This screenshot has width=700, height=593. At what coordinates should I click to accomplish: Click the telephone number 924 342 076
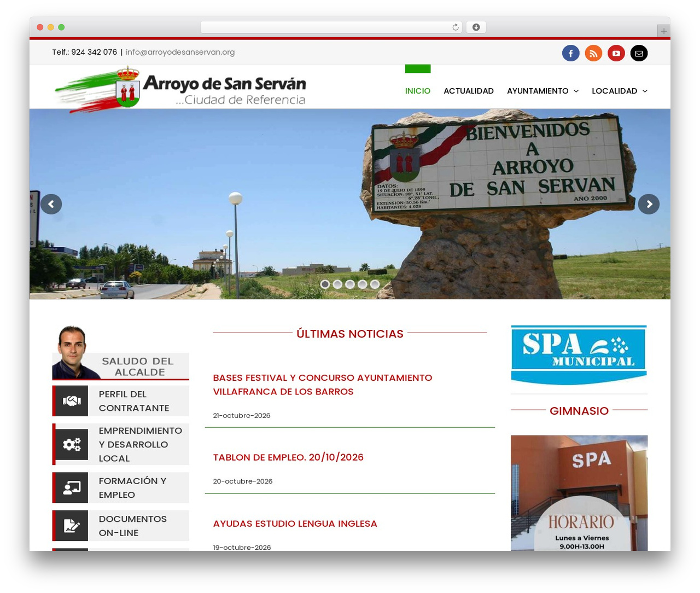94,52
